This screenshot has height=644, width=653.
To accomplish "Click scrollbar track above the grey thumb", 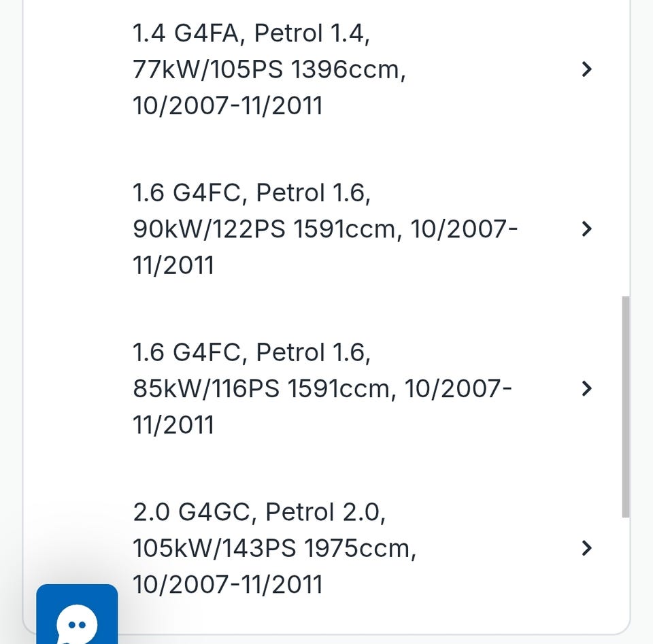I will tap(626, 150).
